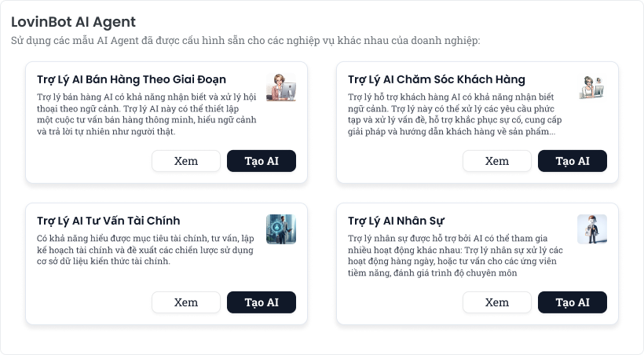This screenshot has width=644, height=355.
Task: Click the customer care assistant avatar icon
Action: [592, 86]
